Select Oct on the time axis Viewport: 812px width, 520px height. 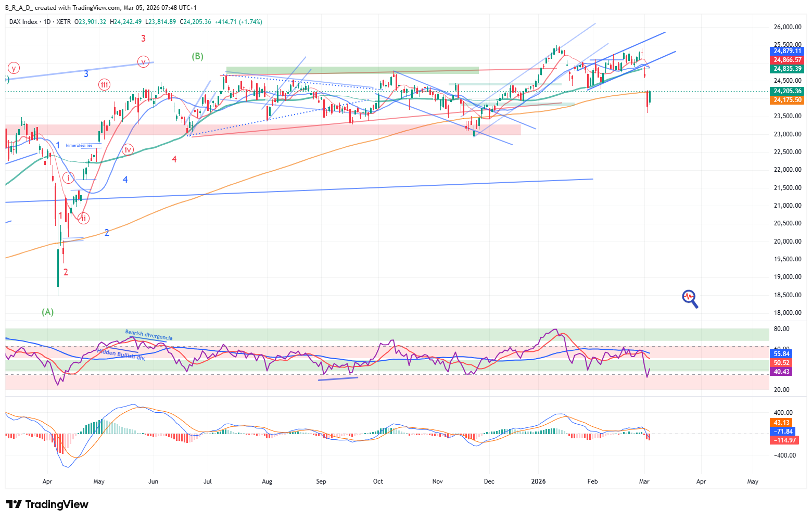(378, 481)
